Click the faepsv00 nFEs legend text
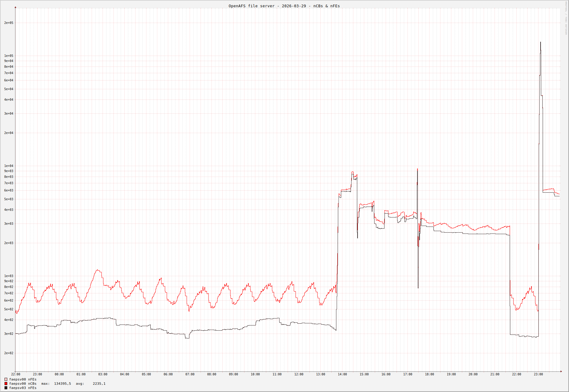 (23, 379)
